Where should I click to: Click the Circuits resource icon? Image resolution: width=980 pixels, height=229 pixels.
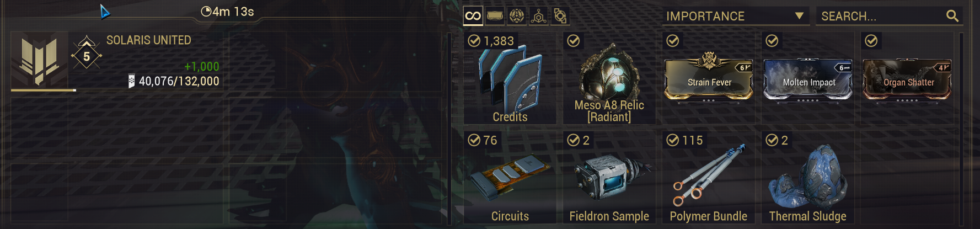[x=510, y=177]
